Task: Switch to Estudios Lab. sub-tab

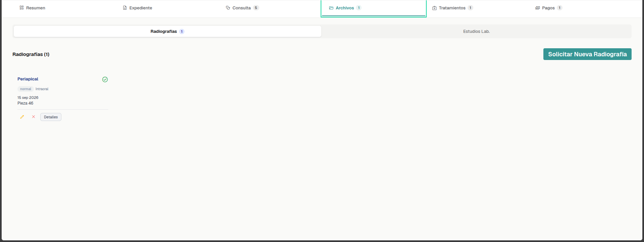Action: tap(476, 32)
